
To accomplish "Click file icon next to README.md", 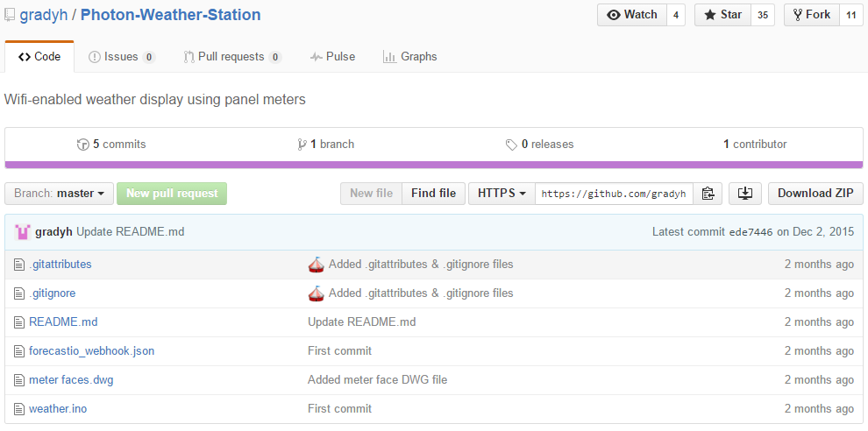I will pyautogui.click(x=19, y=322).
